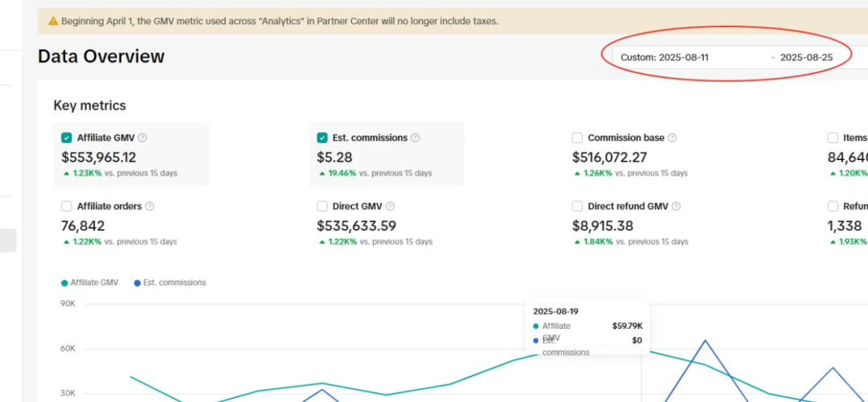Enable the Commission base checkbox
Screen dimensions: 868x402
[x=577, y=137]
